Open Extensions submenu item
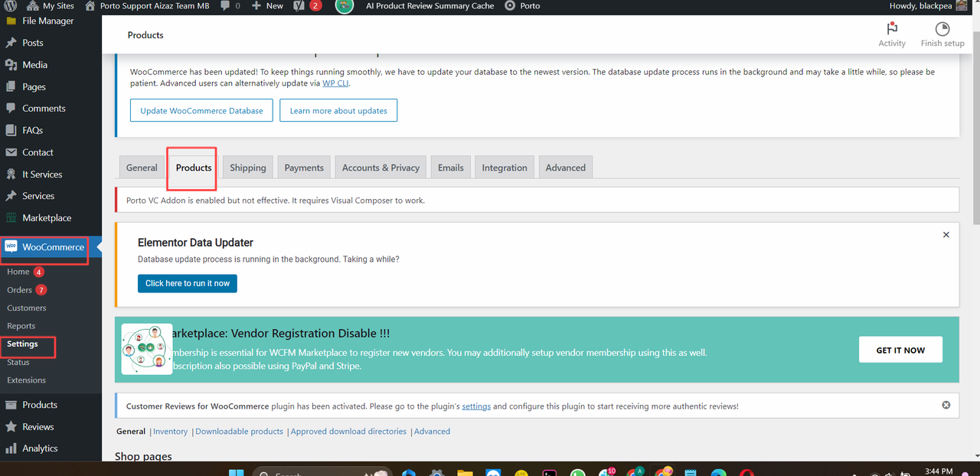This screenshot has height=476, width=980. pos(27,380)
